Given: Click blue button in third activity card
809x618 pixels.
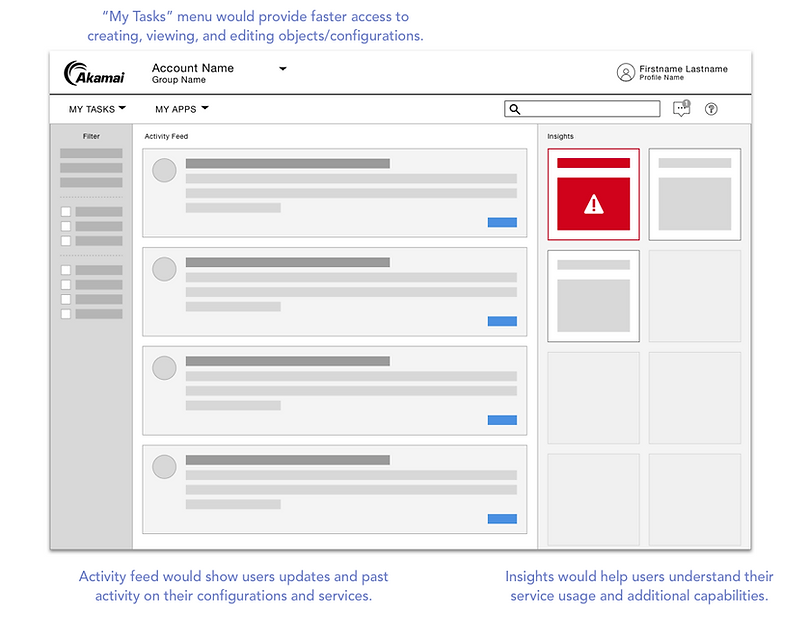Looking at the screenshot, I should (x=502, y=420).
